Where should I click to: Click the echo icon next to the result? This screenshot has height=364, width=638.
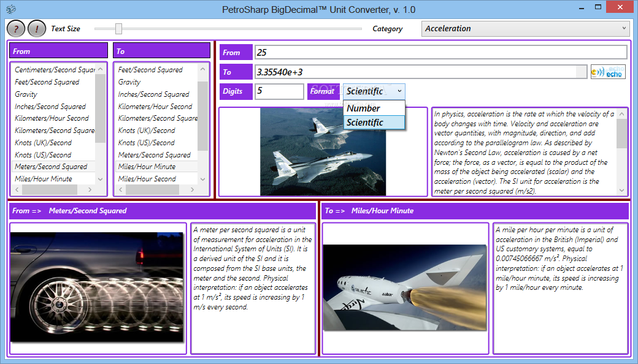[608, 72]
